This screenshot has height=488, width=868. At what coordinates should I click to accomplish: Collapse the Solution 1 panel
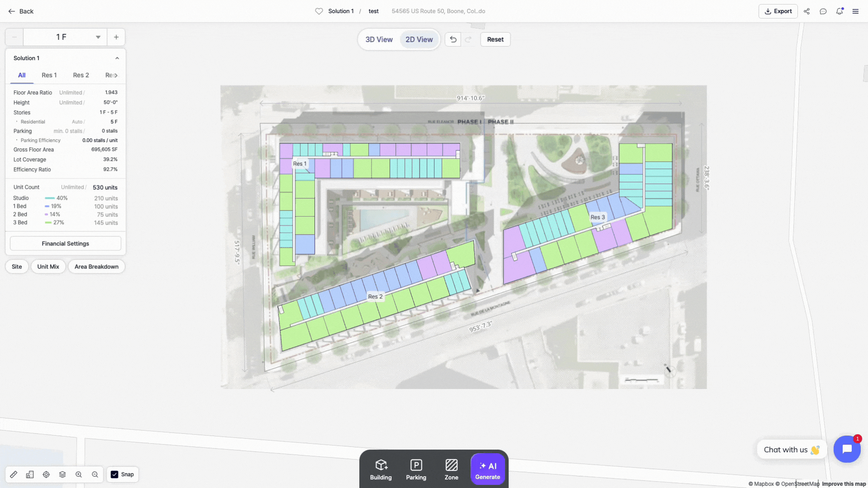click(117, 58)
